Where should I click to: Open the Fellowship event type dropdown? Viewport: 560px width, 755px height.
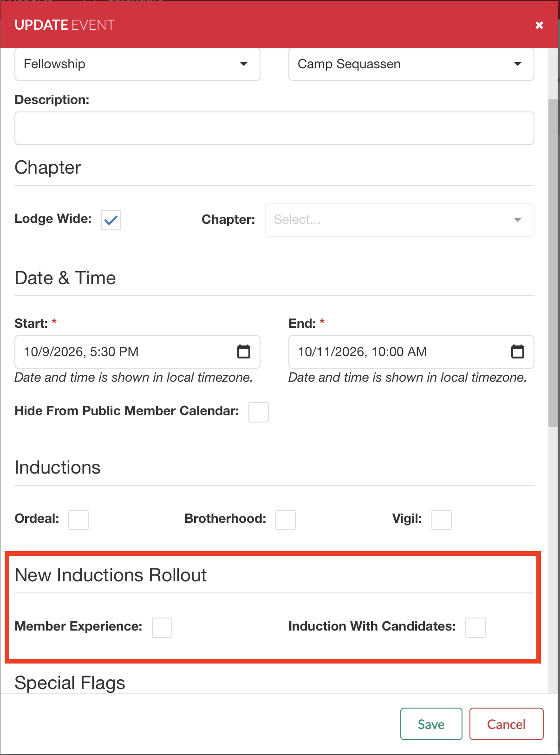pyautogui.click(x=137, y=64)
